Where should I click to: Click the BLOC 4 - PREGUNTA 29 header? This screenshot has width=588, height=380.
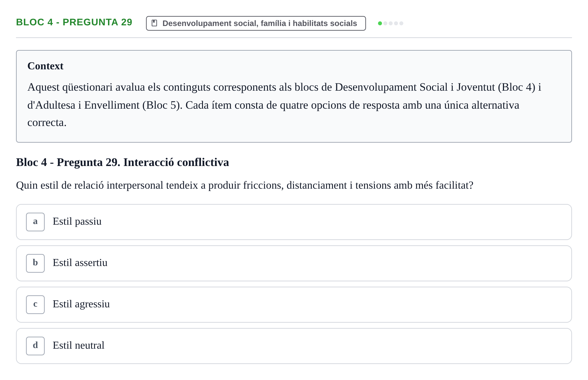click(74, 22)
